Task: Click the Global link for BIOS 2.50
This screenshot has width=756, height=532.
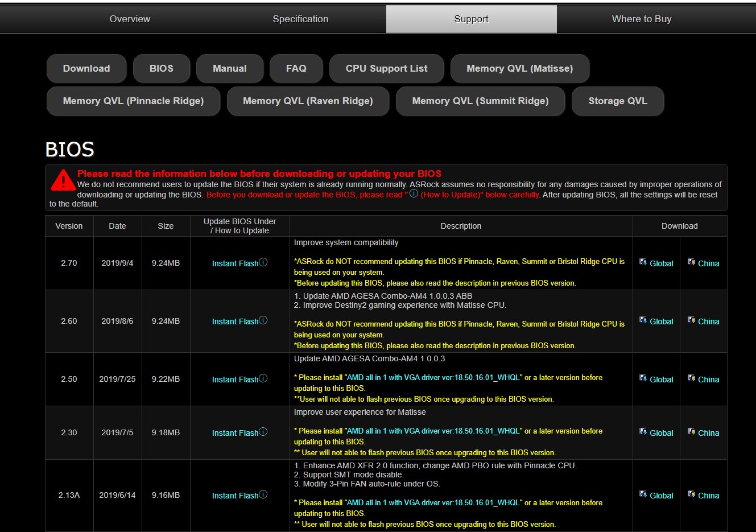Action: (662, 380)
